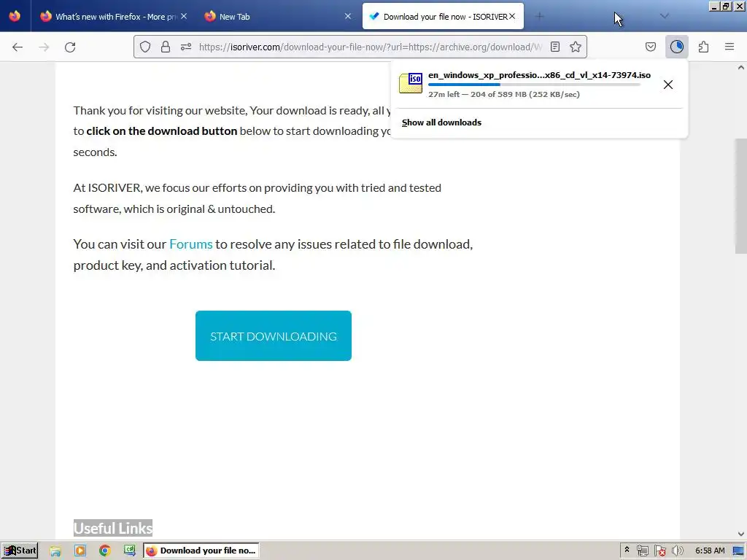This screenshot has width=747, height=560.
Task: Click vertical scrollbar thumb
Action: tap(741, 196)
